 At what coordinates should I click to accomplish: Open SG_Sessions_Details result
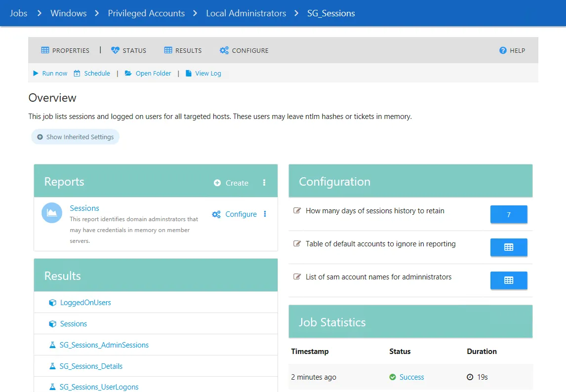(x=91, y=366)
